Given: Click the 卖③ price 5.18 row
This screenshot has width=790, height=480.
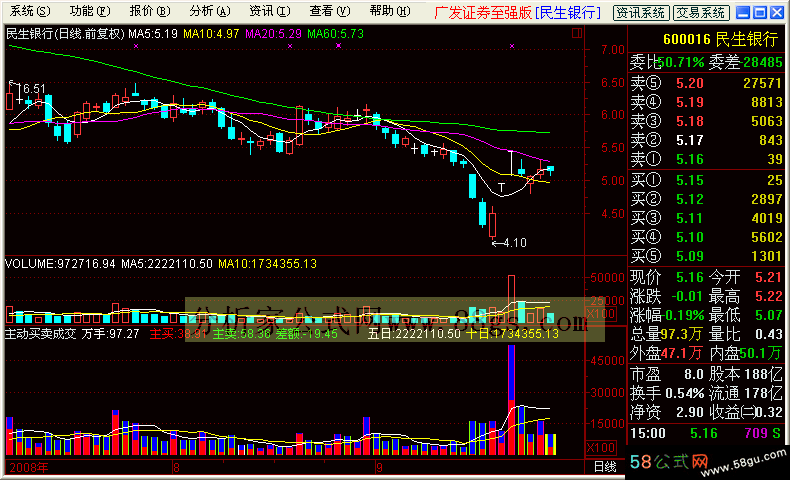Looking at the screenshot, I should pyautogui.click(x=706, y=121).
